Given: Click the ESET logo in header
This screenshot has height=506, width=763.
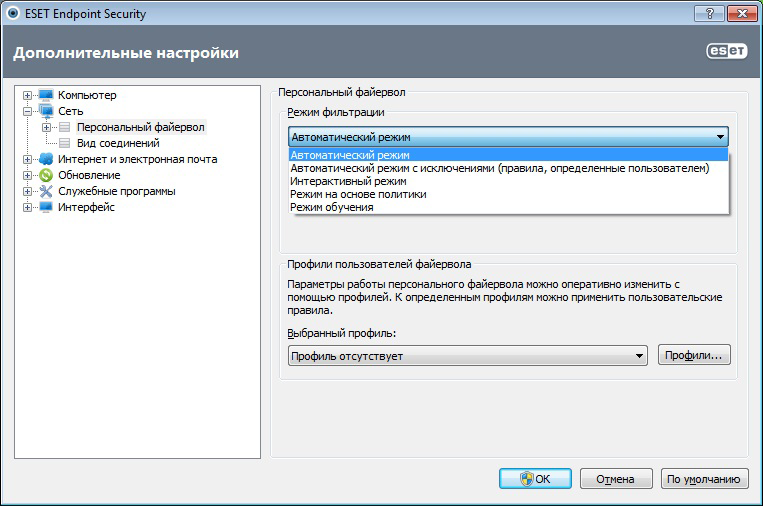Looking at the screenshot, I should (x=727, y=51).
